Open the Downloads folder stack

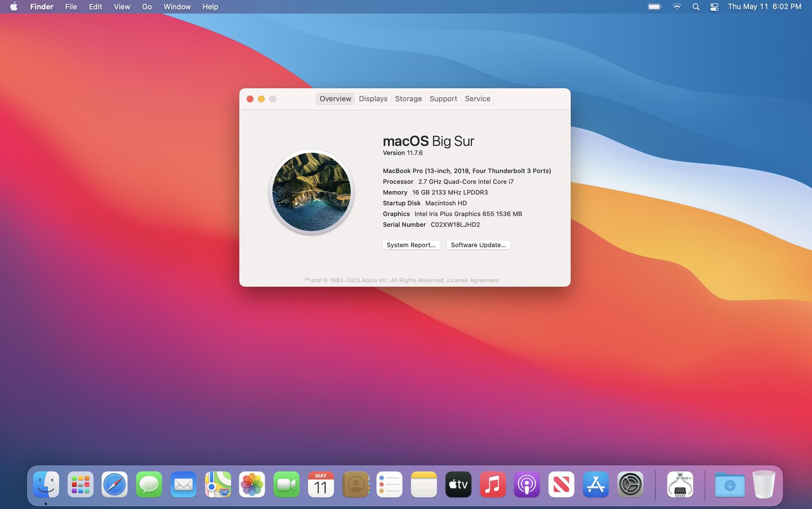pos(730,484)
